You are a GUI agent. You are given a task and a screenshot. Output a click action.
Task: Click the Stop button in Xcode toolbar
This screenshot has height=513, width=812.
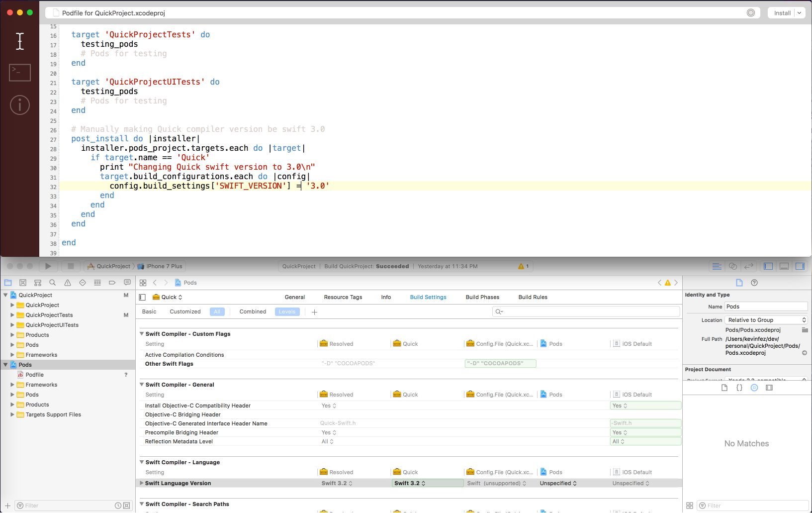click(x=71, y=266)
